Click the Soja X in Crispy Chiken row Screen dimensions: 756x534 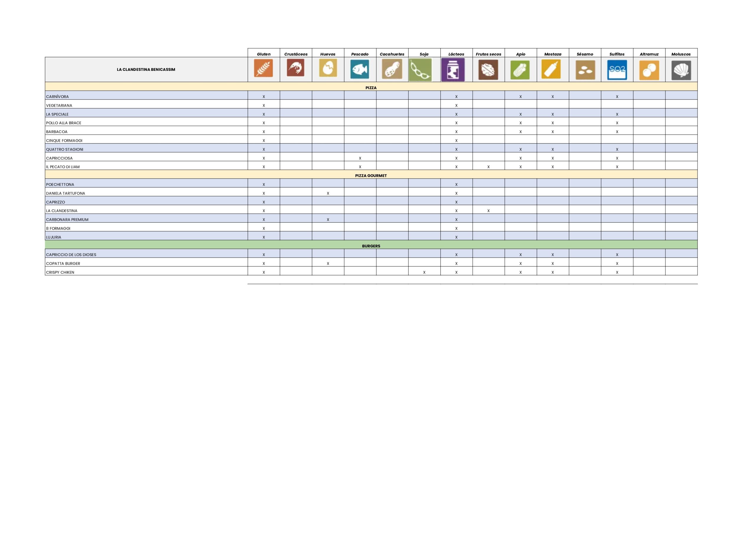pyautogui.click(x=424, y=272)
